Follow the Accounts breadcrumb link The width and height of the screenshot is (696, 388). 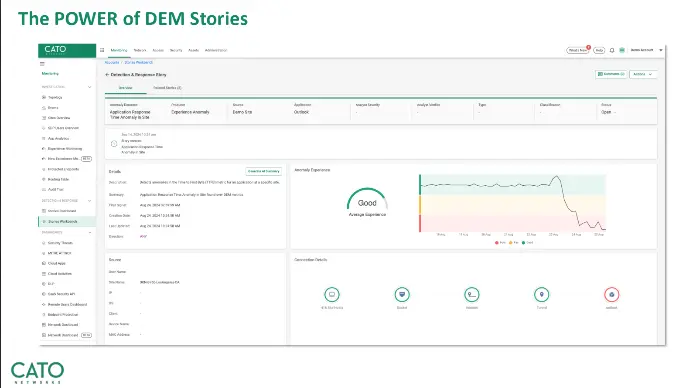112,63
